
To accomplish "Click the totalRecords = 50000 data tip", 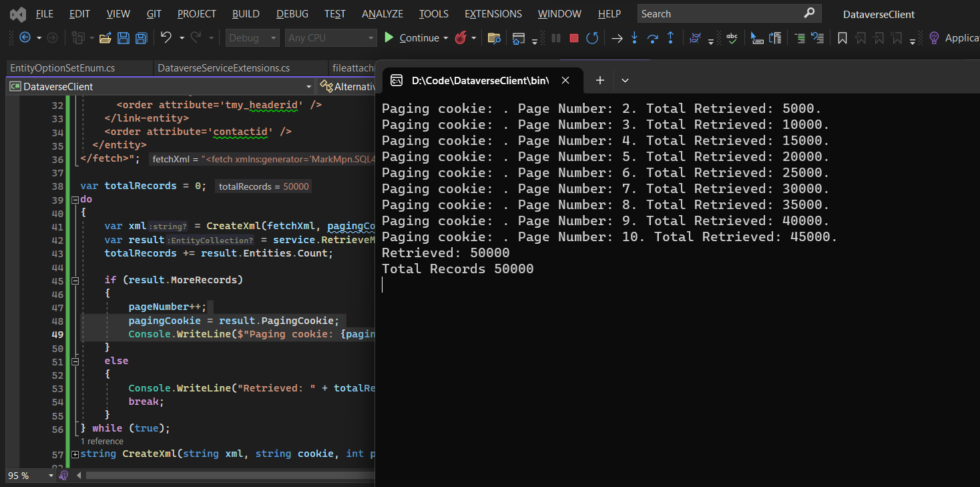I will pos(264,186).
